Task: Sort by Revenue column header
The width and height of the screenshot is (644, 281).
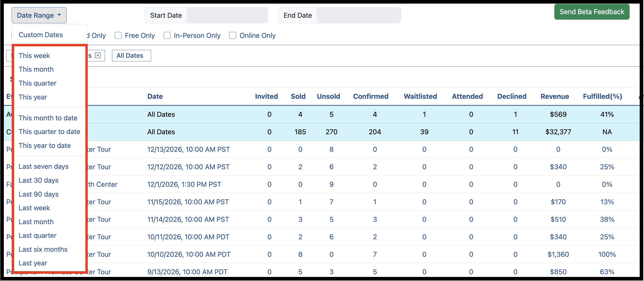Action: coord(555,96)
